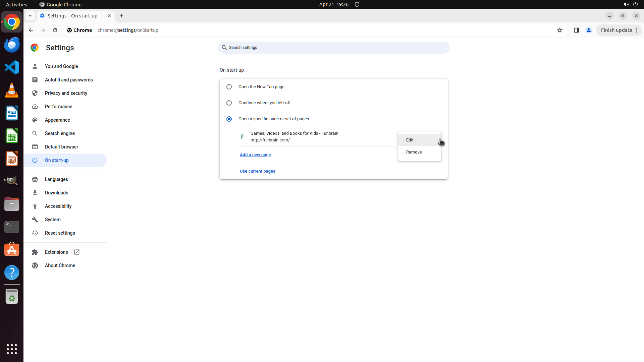The width and height of the screenshot is (644, 362).
Task: Open the side panel icon
Action: 576,30
